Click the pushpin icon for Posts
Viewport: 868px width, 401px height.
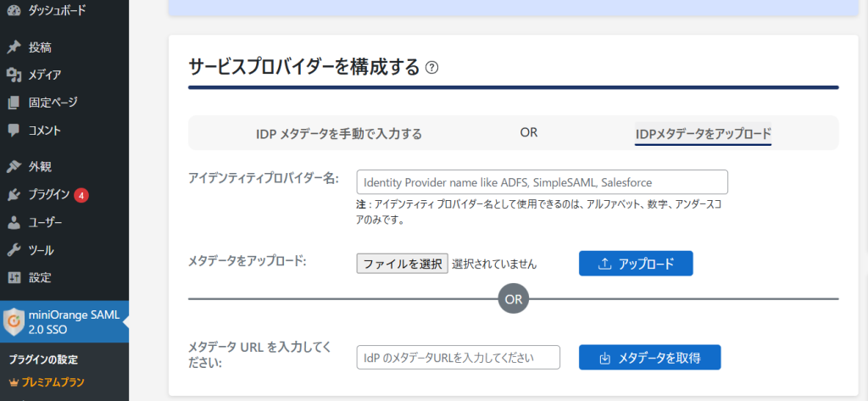(14, 47)
